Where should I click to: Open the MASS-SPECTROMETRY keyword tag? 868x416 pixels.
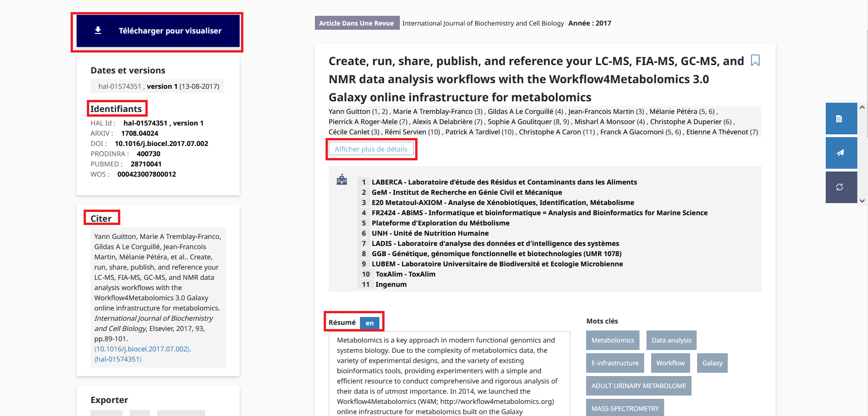click(x=625, y=408)
